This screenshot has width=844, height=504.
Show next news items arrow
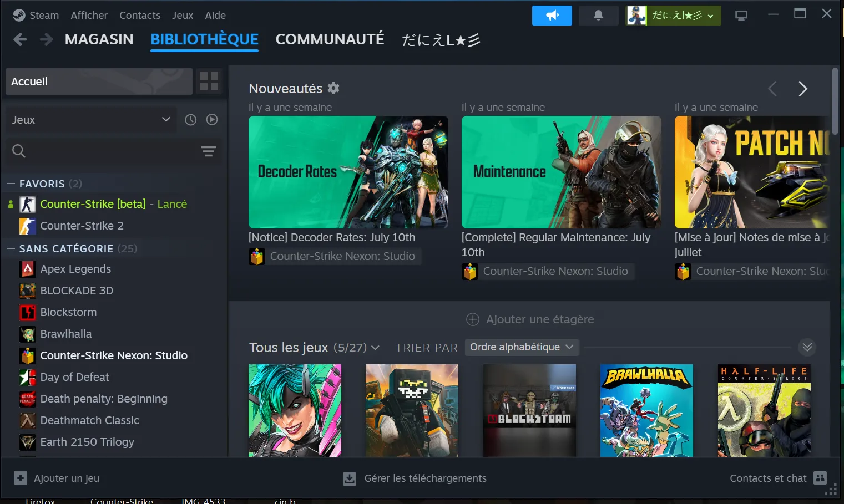click(802, 89)
